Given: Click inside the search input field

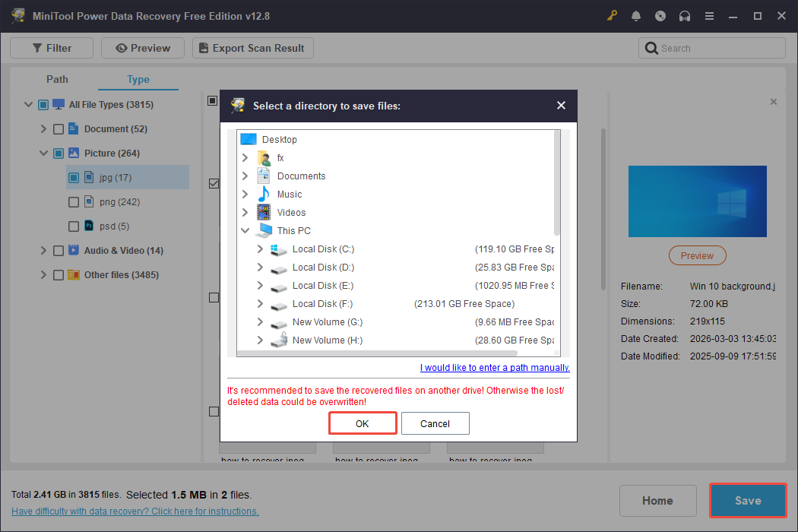Looking at the screenshot, I should pyautogui.click(x=714, y=47).
